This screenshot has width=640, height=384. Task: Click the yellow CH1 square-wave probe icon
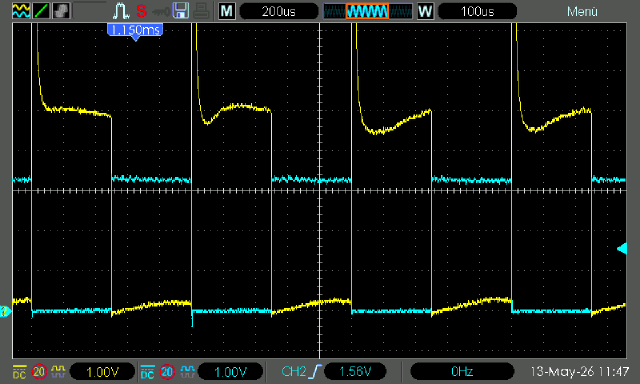click(58, 371)
